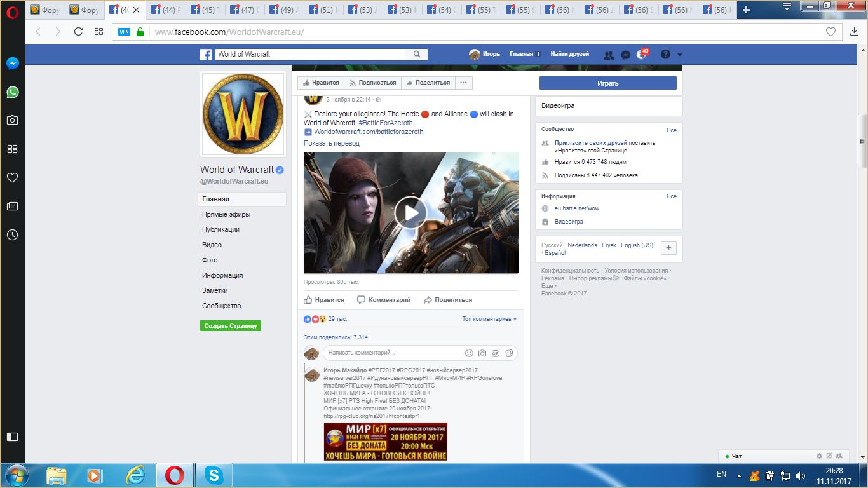This screenshot has width=868, height=488.
Task: Open Opera snapshot camera tool
Action: tap(12, 120)
